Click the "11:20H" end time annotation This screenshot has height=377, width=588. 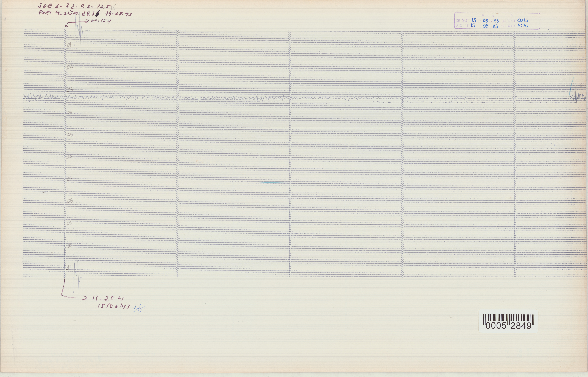click(108, 298)
